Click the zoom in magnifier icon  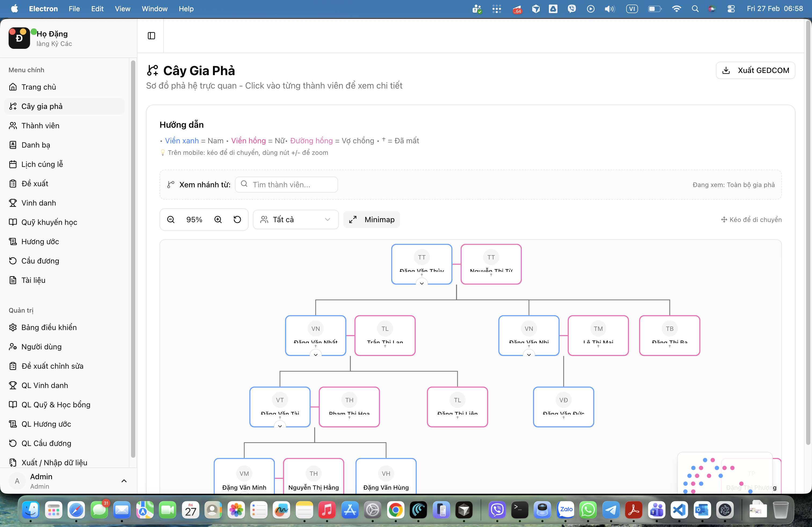click(x=218, y=219)
